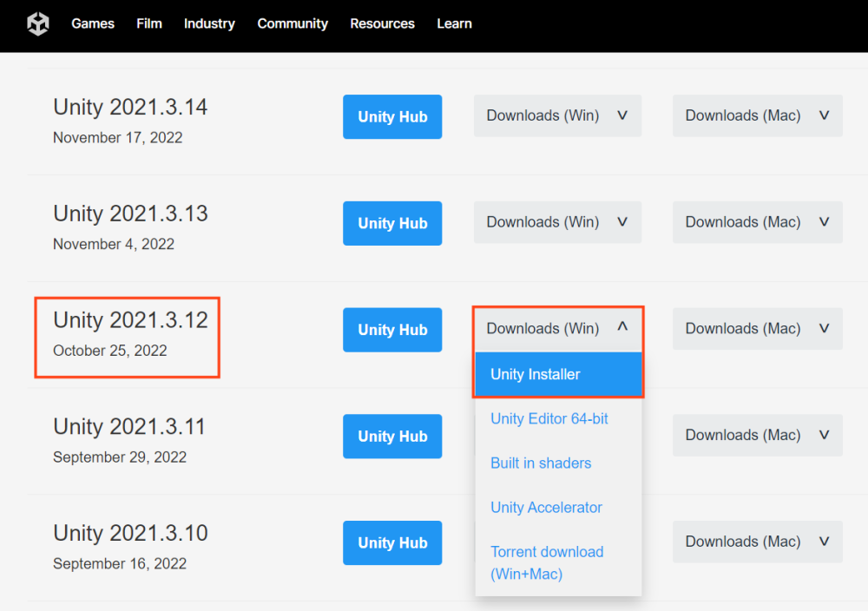Viewport: 868px width, 611px height.
Task: Collapse Downloads (Win) dropdown for Unity 2021.3.12
Action: click(557, 329)
